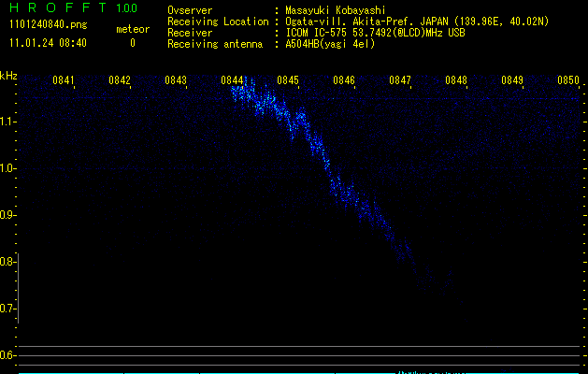Click the 0842 time marker
Viewport: 588px width, 374px height.
120,80
